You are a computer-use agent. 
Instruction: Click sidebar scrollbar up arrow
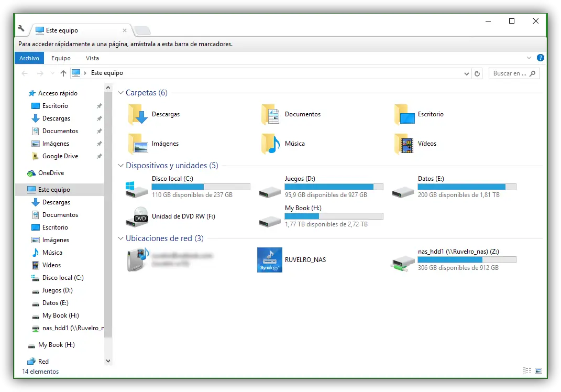pyautogui.click(x=108, y=88)
